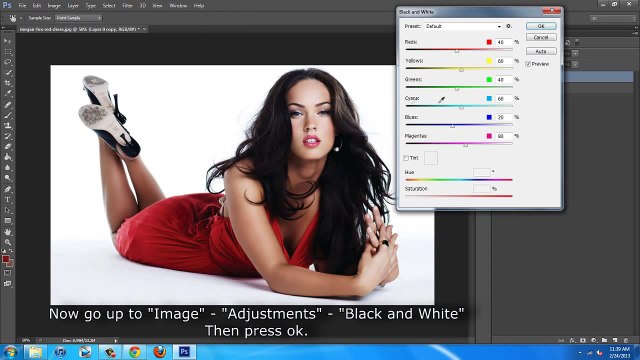Select the Quick Selection tool
The height and width of the screenshot is (360, 640).
8,73
